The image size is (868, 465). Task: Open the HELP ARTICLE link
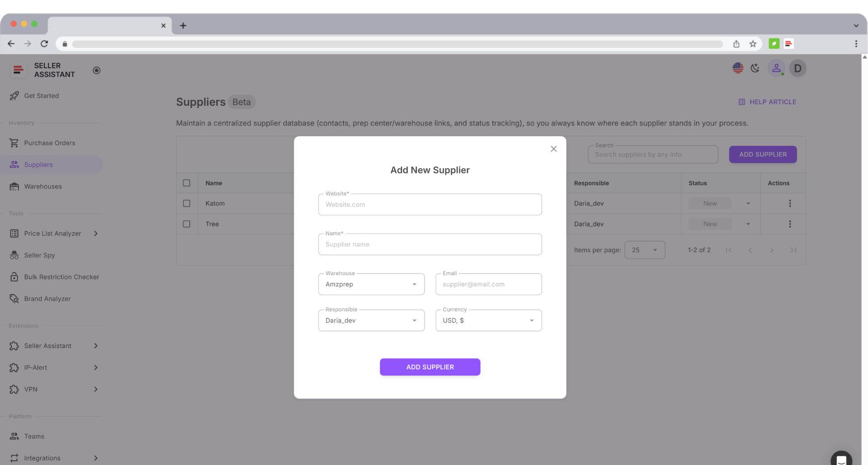click(x=773, y=101)
